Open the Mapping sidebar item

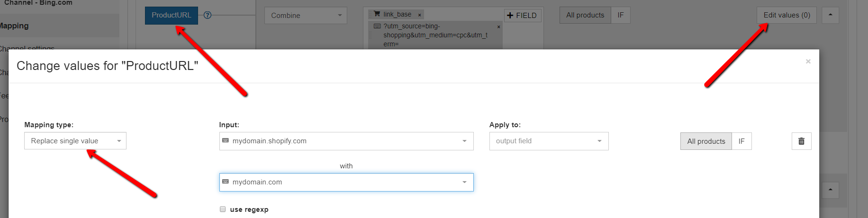[x=14, y=26]
